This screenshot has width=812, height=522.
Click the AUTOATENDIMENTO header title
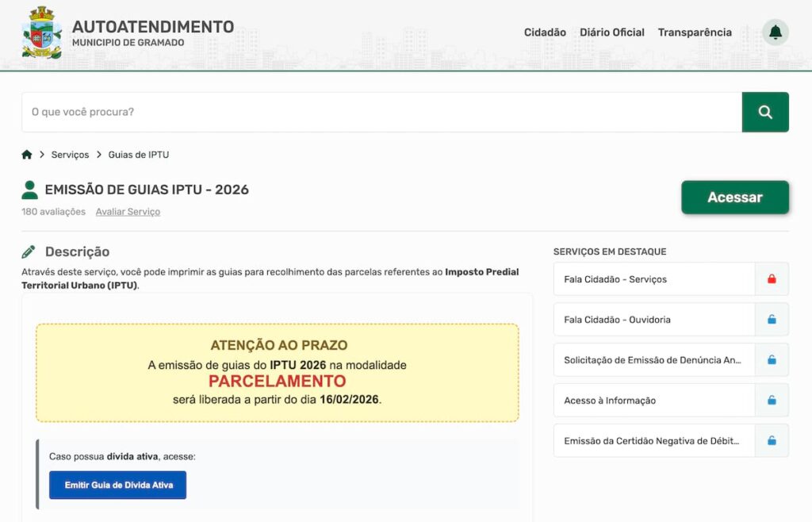153,26
